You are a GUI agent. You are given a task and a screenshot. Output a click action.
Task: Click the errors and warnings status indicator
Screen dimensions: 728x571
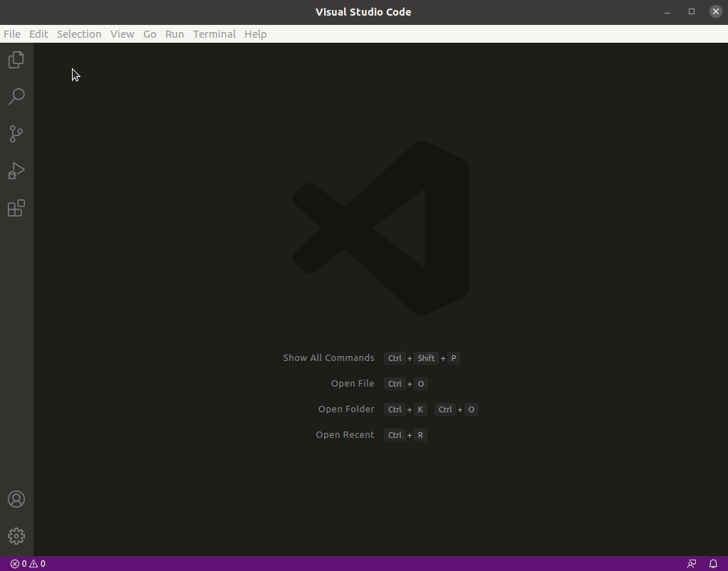click(27, 563)
